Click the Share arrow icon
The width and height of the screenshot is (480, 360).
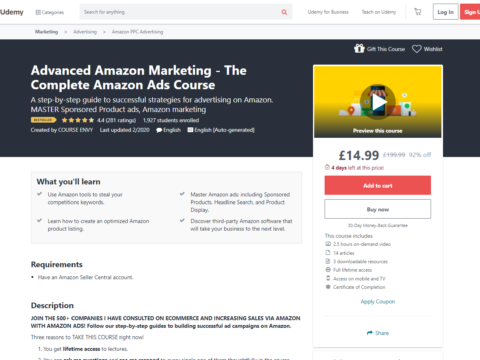click(x=369, y=333)
